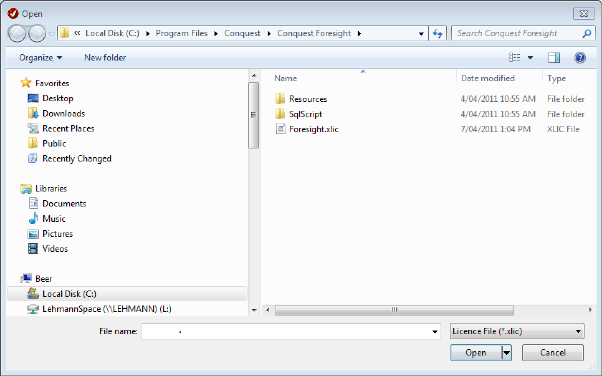
Task: Sort by the Type column header
Action: point(556,78)
